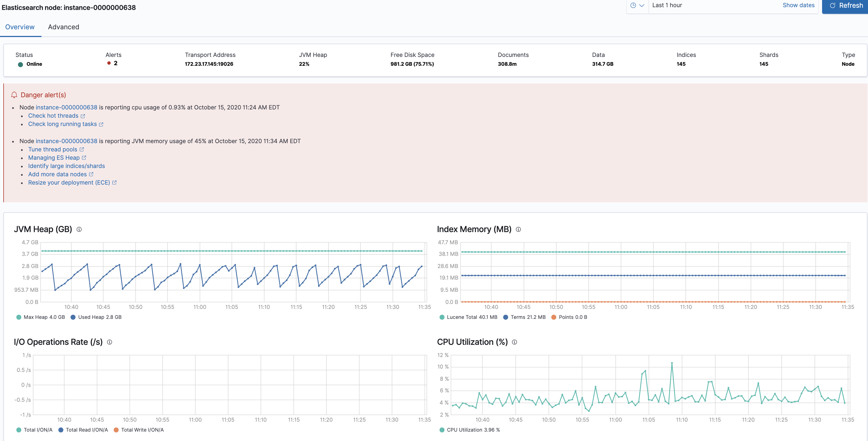The height and width of the screenshot is (441, 868).
Task: Click external link icon beside Tune thread pools
Action: click(82, 149)
